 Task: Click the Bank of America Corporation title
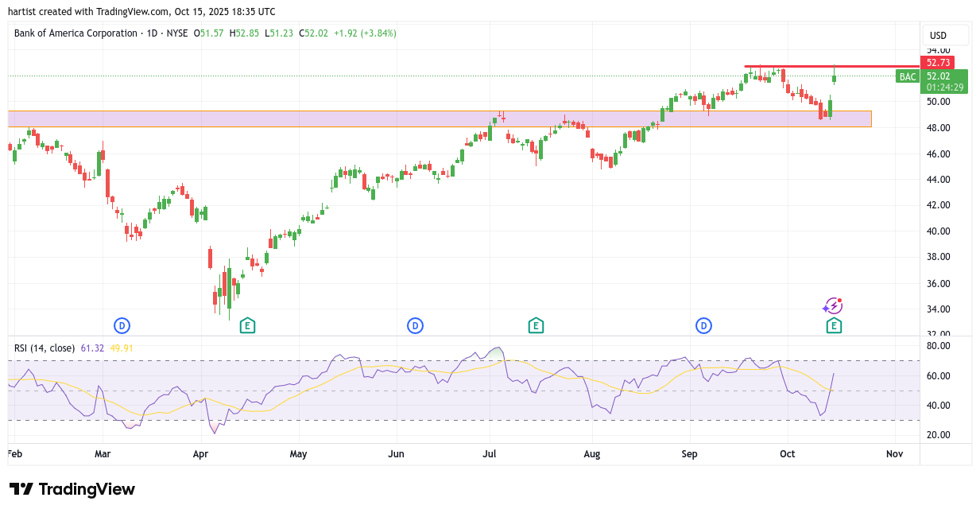pos(76,33)
